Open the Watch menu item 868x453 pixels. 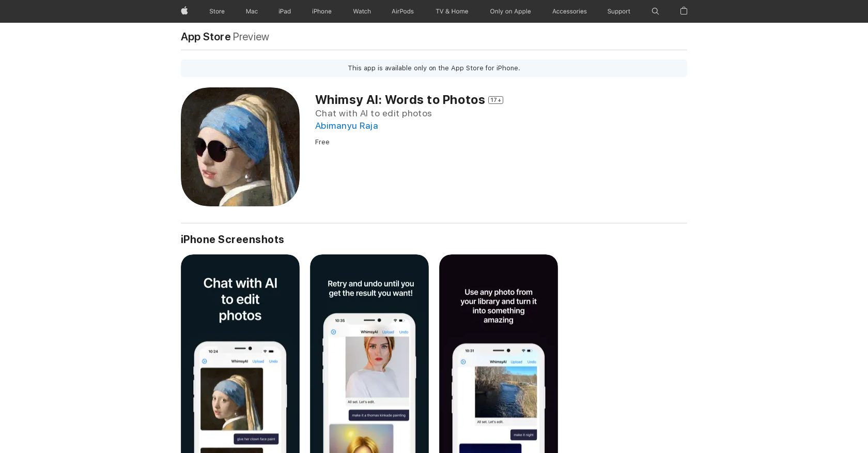pos(362,11)
